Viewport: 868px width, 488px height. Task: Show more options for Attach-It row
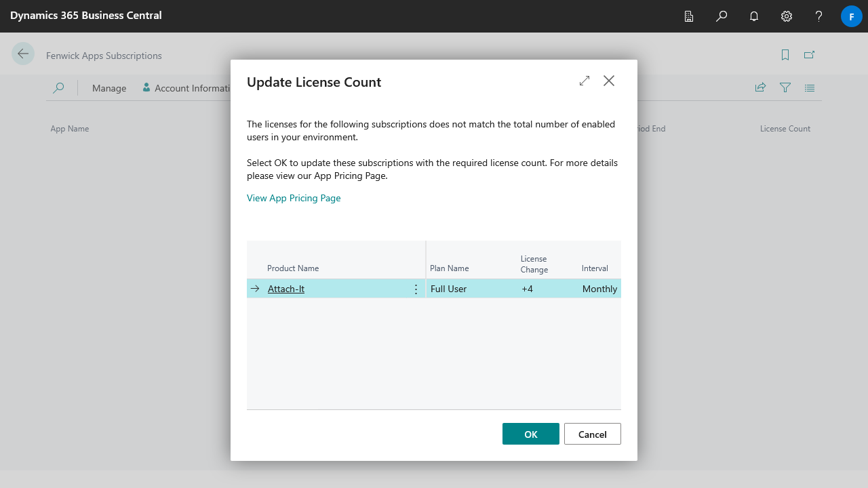point(416,289)
